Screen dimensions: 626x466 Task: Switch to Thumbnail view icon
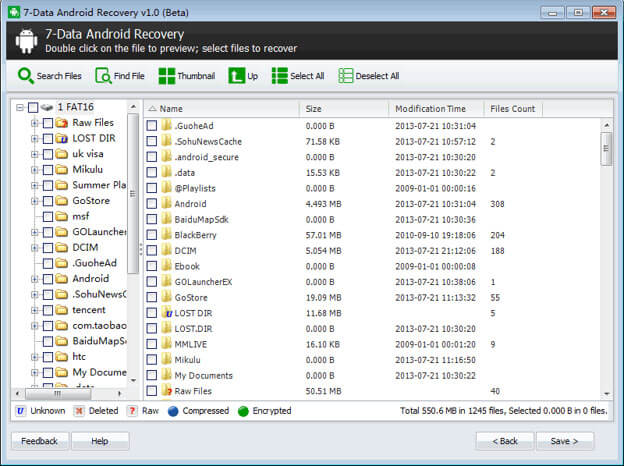[166, 76]
